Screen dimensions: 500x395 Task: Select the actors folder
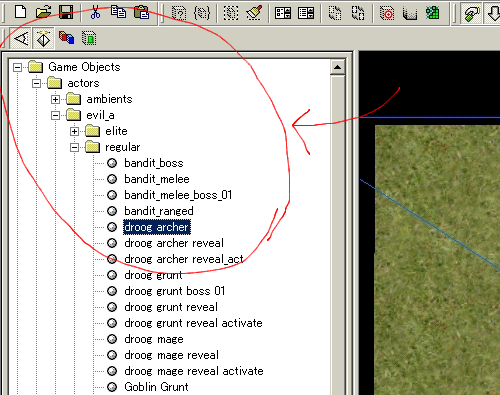tap(83, 83)
